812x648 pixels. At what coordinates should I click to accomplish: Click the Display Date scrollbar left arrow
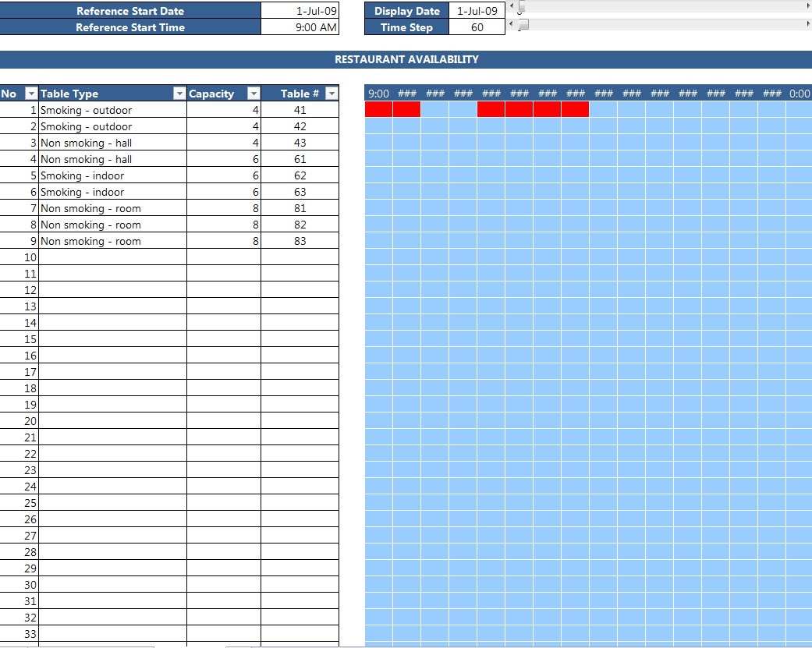[512, 7]
